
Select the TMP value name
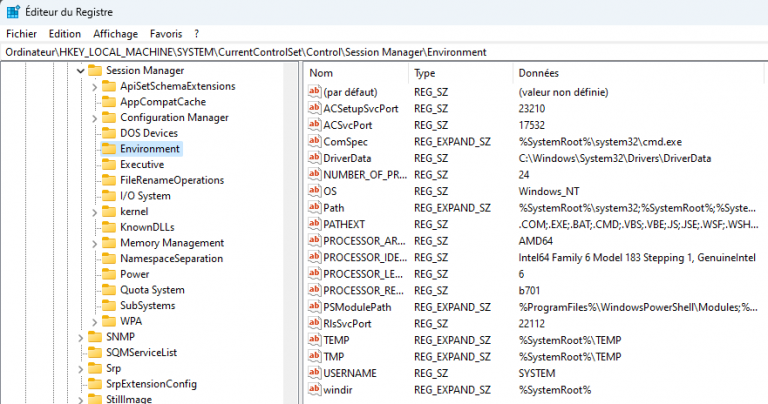[x=334, y=356]
